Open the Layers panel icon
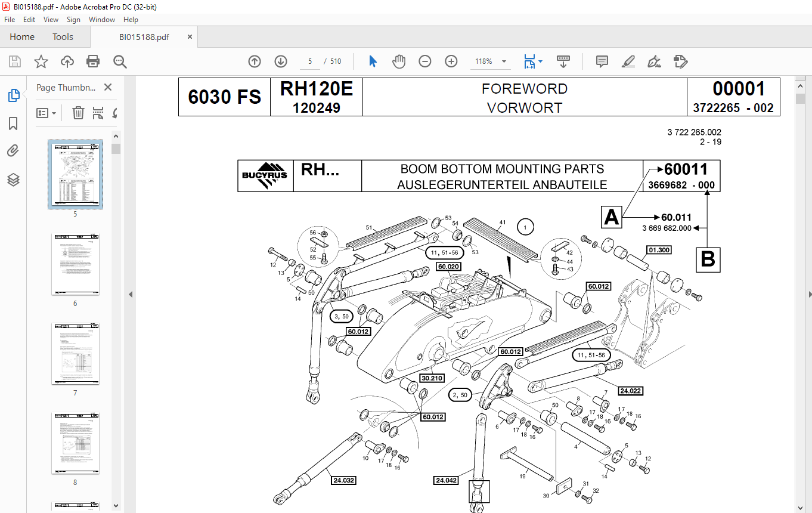The image size is (812, 513). pos(13,180)
